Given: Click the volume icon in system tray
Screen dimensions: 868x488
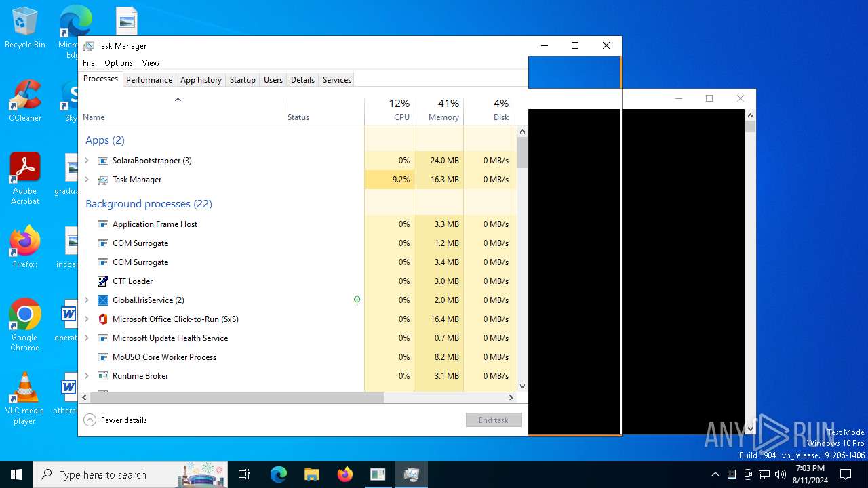Looking at the screenshot, I should click(781, 474).
